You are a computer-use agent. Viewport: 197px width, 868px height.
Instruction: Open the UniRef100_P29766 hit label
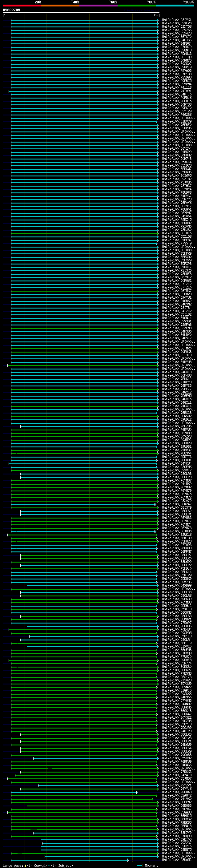tap(176, 30)
